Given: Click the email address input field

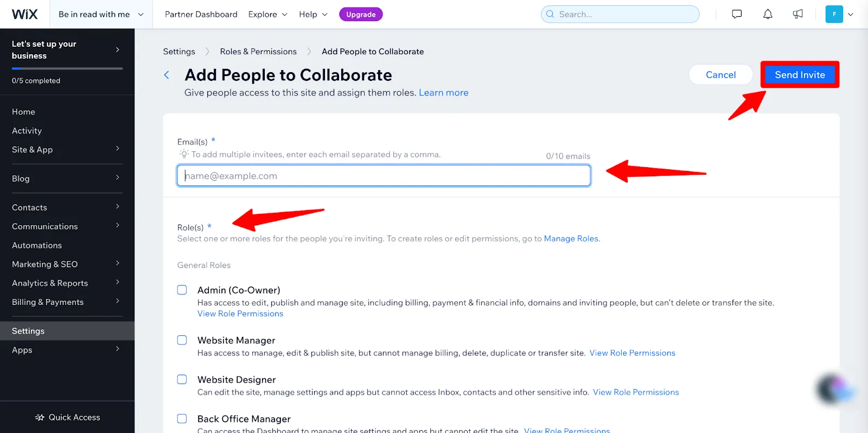Looking at the screenshot, I should (x=384, y=176).
